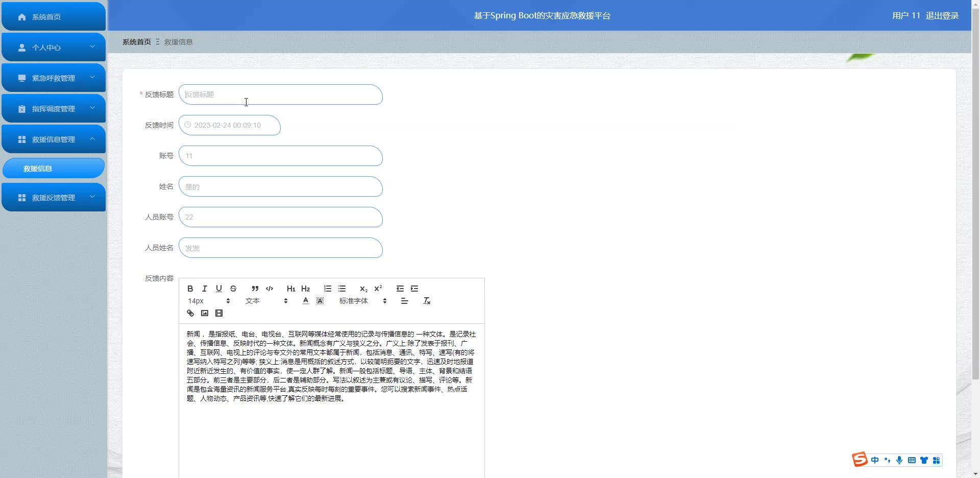Click the 账号 input field
This screenshot has height=478, width=980.
pos(281,156)
